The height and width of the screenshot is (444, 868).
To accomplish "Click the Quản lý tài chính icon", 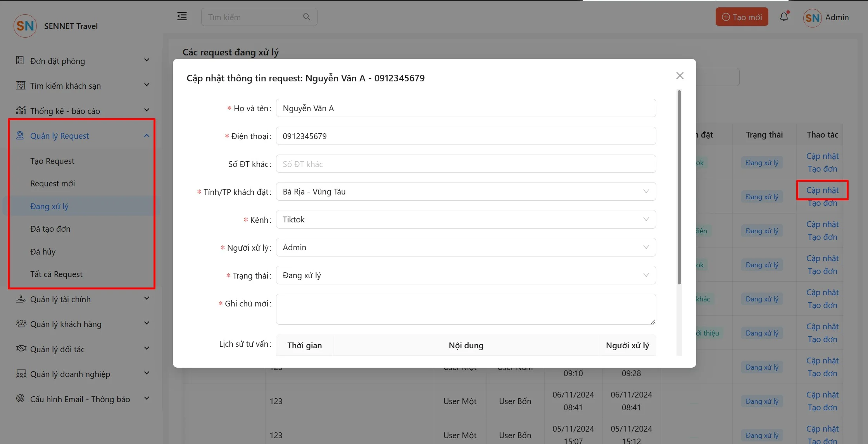I will [21, 299].
